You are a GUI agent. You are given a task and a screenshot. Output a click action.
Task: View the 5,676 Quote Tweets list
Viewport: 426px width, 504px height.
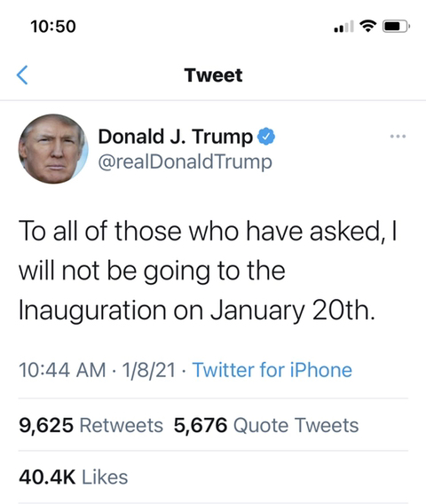coord(266,425)
